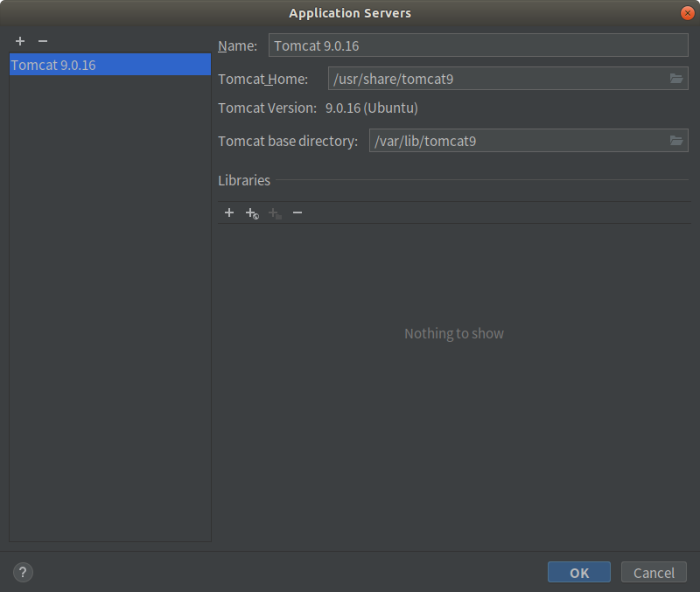Add a library to the Libraries list

coord(229,212)
